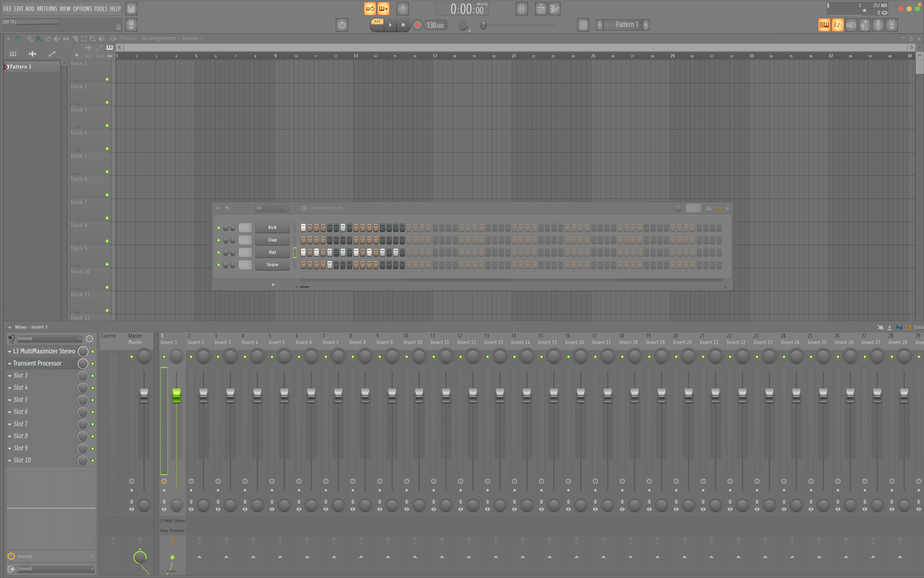Open the Pattern 1 selector dropdown
This screenshot has height=578, width=924.
(x=623, y=25)
